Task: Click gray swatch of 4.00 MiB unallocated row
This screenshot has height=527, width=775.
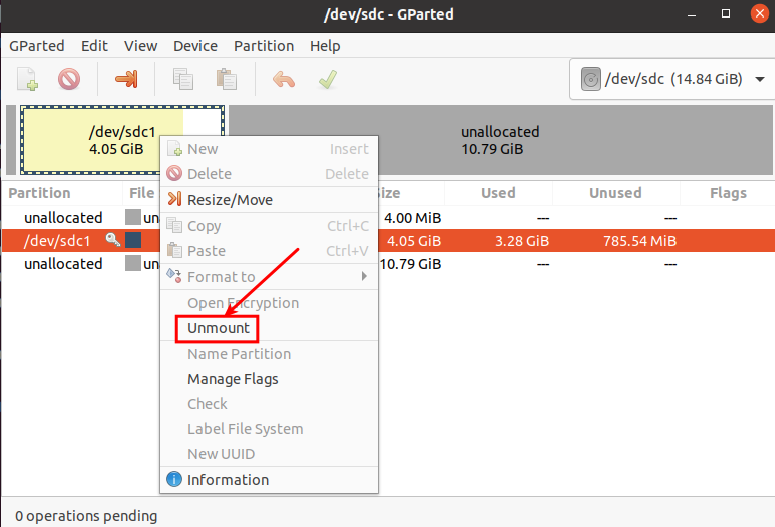Action: coord(133,218)
